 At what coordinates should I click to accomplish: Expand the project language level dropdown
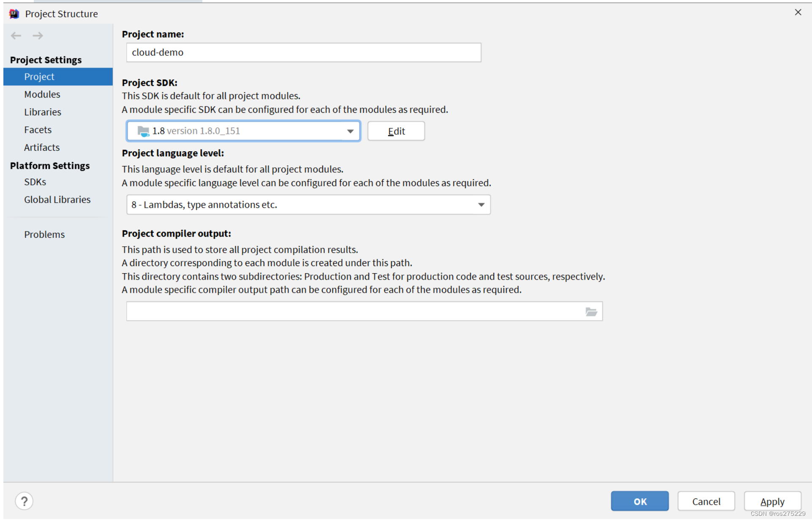click(x=481, y=205)
